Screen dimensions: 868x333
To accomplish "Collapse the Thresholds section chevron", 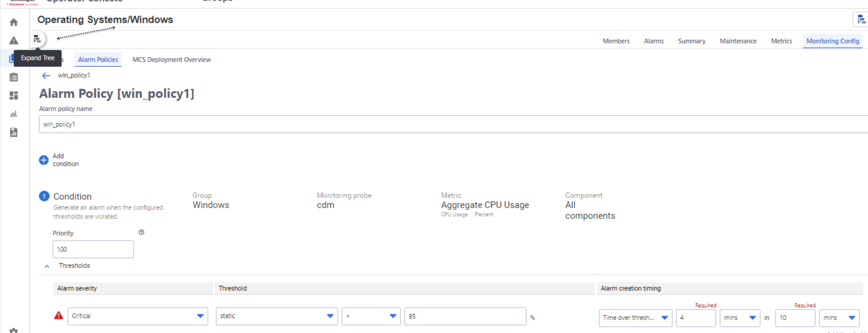I will click(47, 266).
